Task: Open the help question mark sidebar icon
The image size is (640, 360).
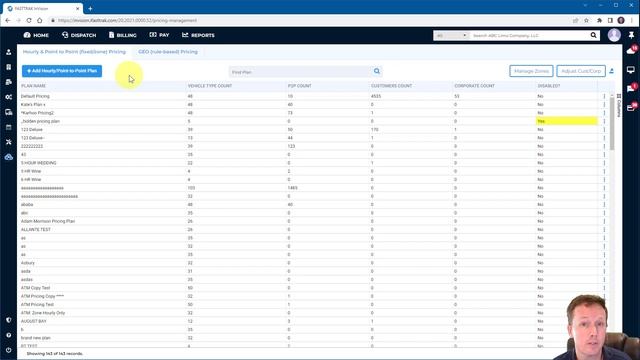Action: tap(9, 335)
